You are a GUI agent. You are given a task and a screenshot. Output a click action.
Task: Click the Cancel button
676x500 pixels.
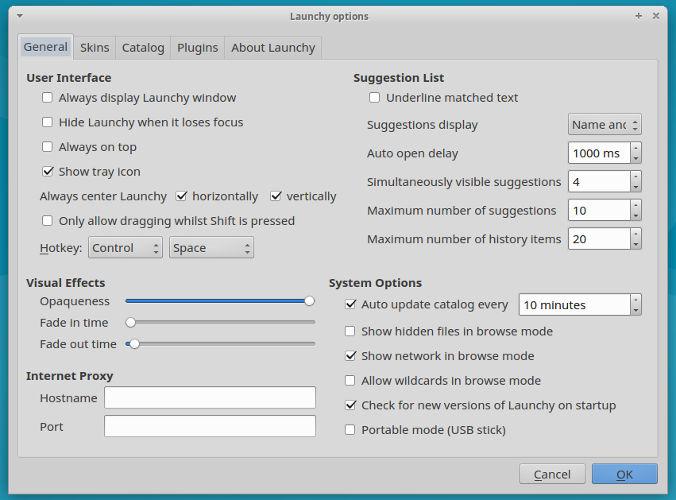(x=552, y=474)
